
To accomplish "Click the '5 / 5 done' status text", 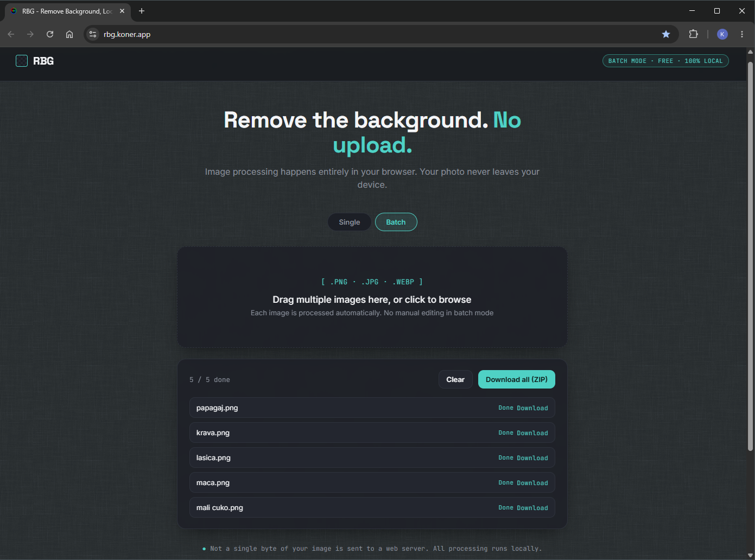I will tap(210, 380).
